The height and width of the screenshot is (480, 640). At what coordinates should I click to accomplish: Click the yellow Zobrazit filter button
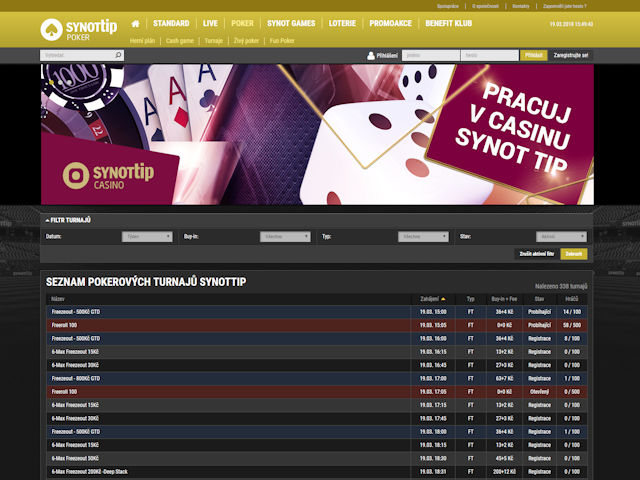[x=574, y=254]
